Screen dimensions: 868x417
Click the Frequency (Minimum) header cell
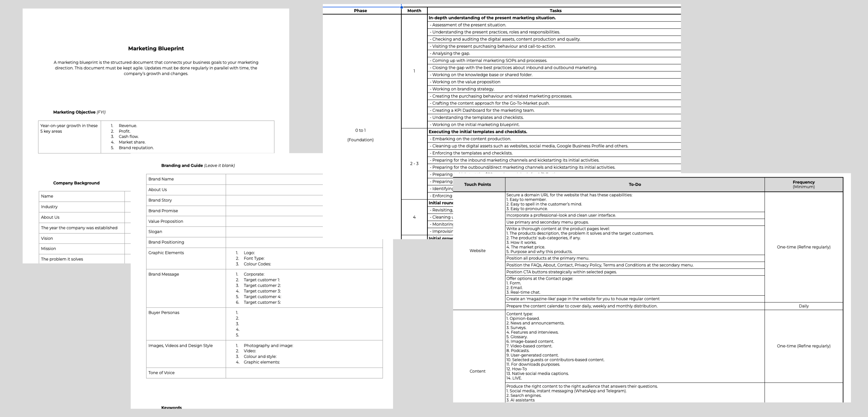click(803, 185)
